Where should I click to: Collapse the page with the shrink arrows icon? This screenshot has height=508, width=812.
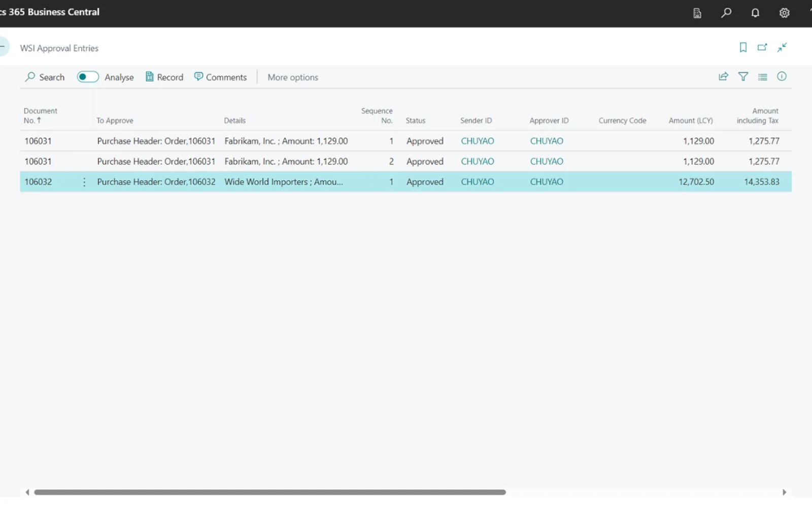tap(782, 47)
